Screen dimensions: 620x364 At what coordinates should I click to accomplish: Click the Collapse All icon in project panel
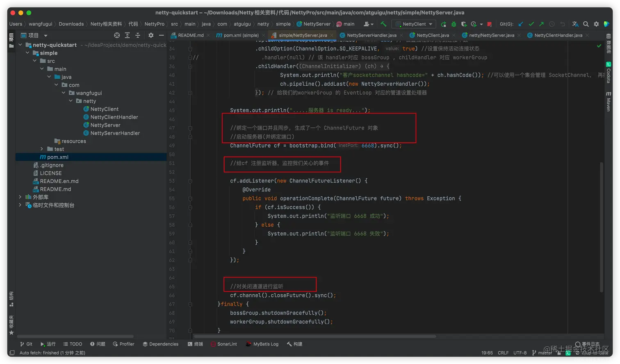[138, 35]
